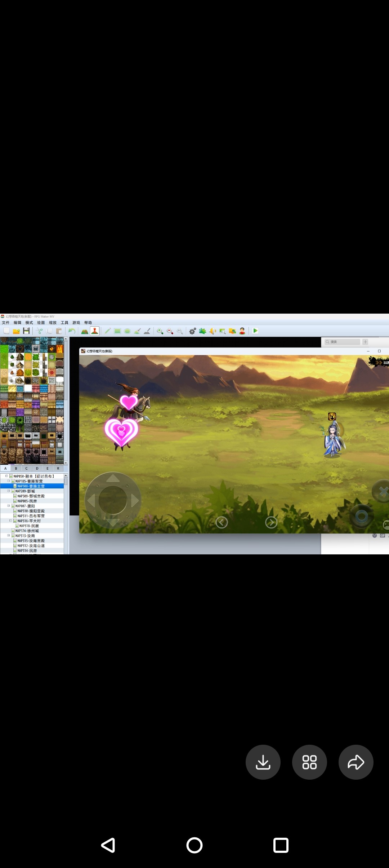Tap the Android download button
389x868 pixels.
(263, 762)
